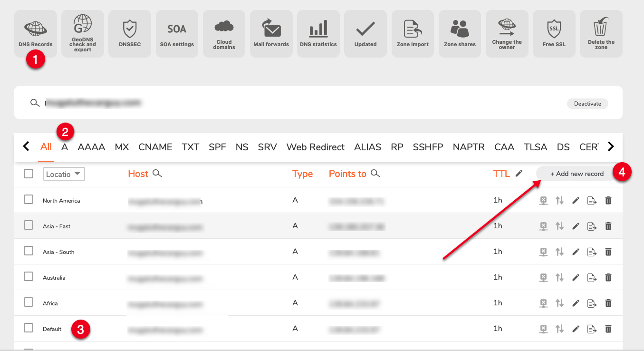Expand the Location filter dropdown

click(64, 174)
